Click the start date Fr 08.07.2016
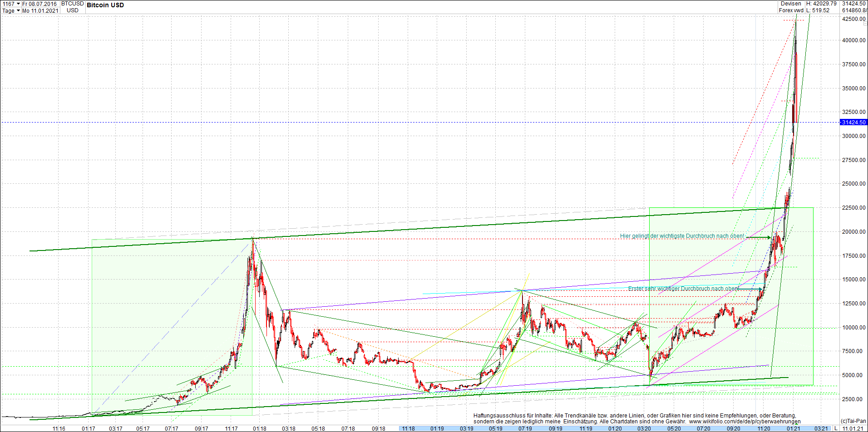Image resolution: width=868 pixels, height=432 pixels. 40,4
